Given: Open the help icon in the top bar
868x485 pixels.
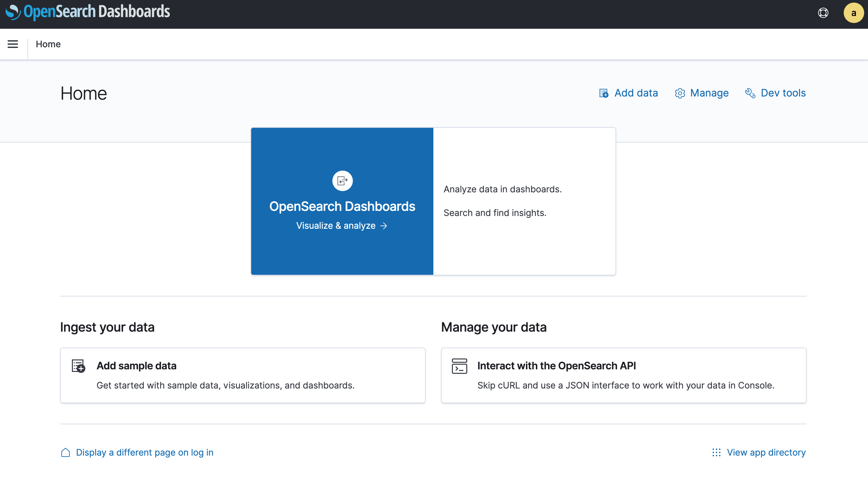Looking at the screenshot, I should [x=823, y=13].
